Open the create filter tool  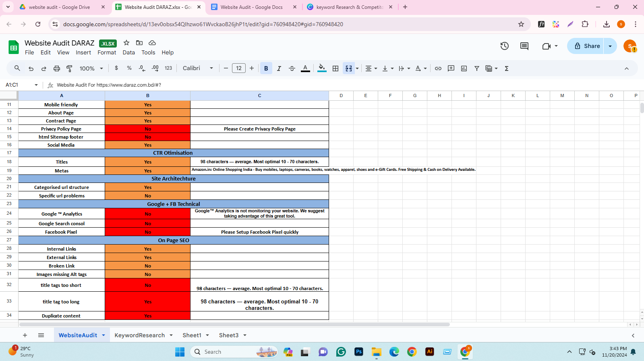coord(476,68)
